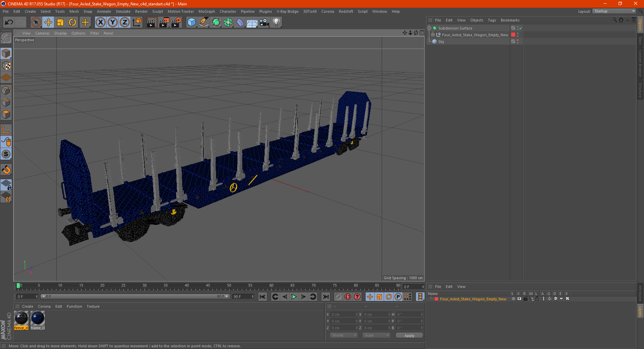Open the File menu in the main menu bar
The image size is (644, 349).
[x=6, y=11]
